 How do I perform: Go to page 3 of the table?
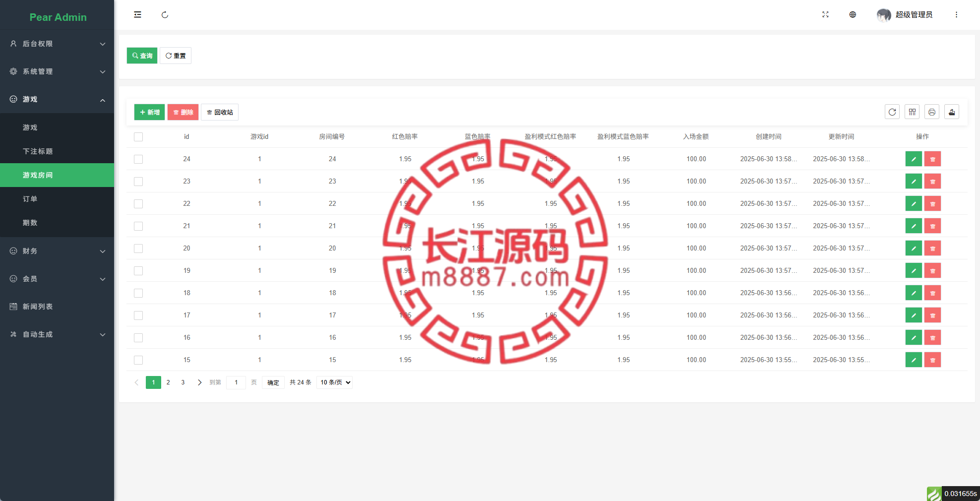point(183,382)
